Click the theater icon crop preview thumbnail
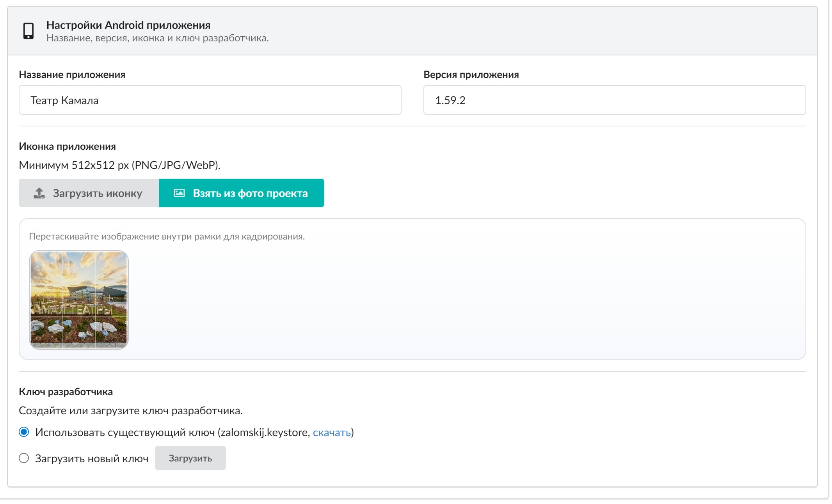 tap(79, 300)
